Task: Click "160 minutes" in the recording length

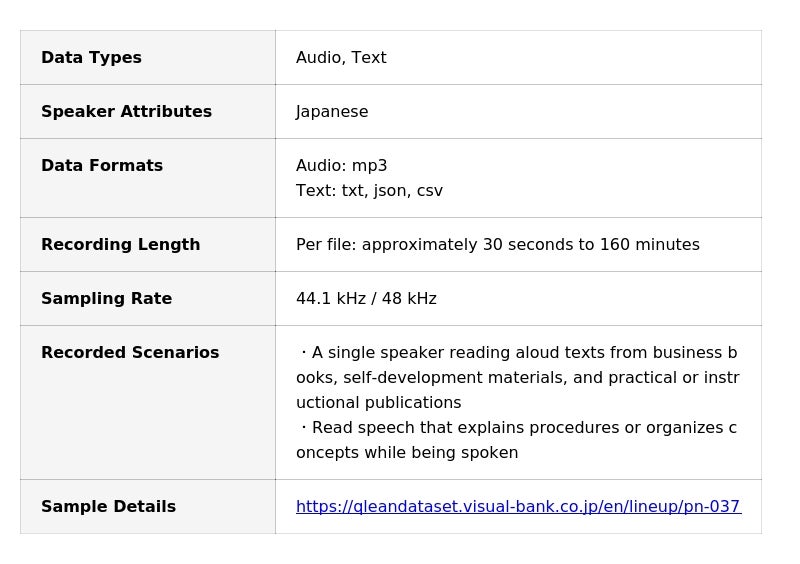Action: [649, 245]
